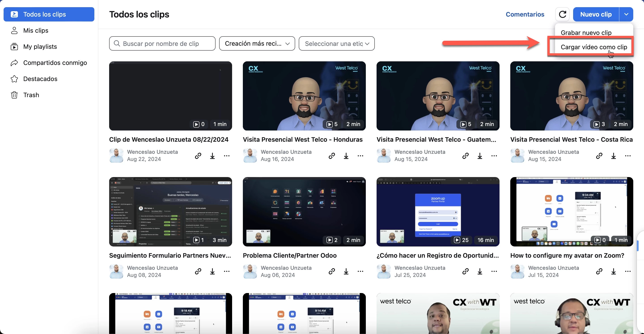Image resolution: width=644 pixels, height=334 pixels.
Task: Choose Cargar vídeo como clip option
Action: click(x=593, y=47)
